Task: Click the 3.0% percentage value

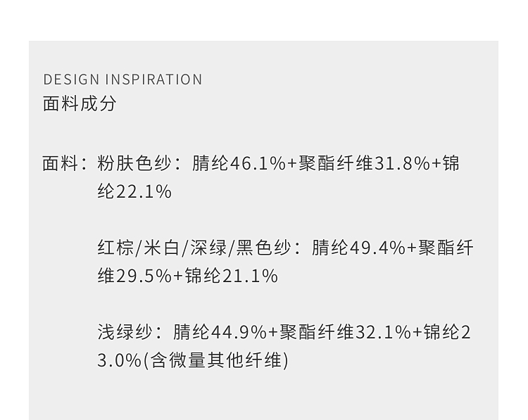Action: (x=120, y=360)
